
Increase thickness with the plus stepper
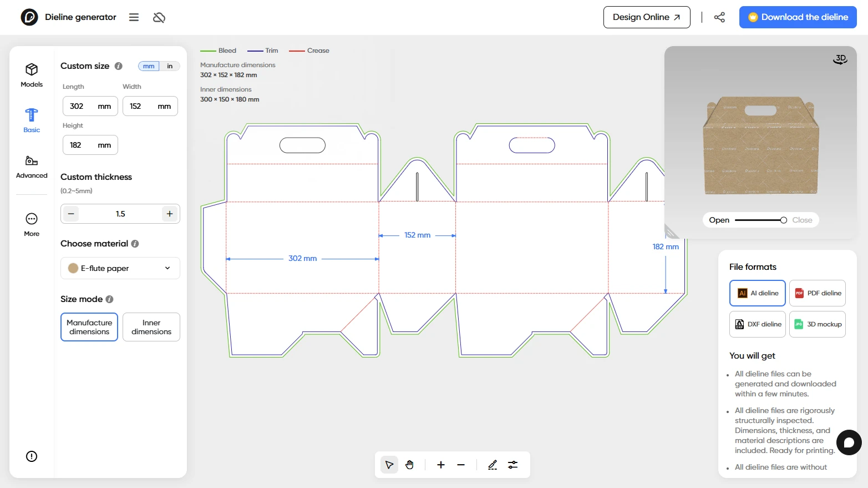point(170,214)
